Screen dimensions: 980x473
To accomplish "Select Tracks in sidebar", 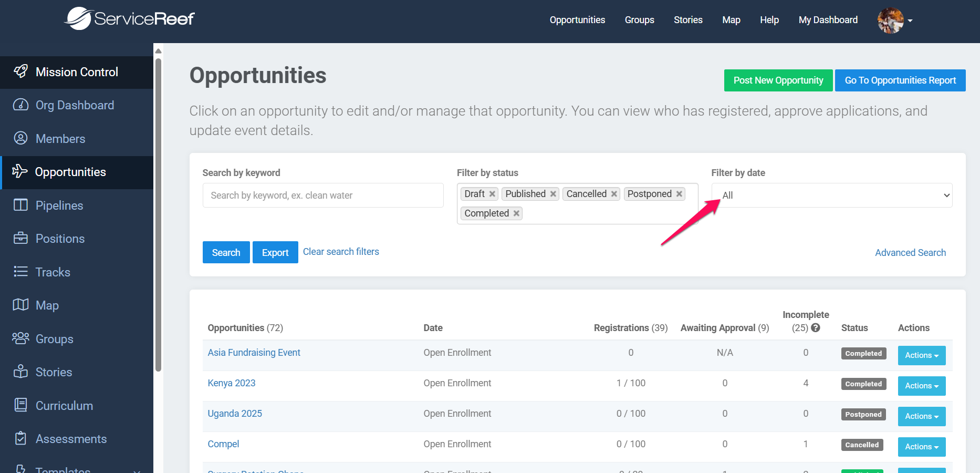I will click(x=77, y=272).
